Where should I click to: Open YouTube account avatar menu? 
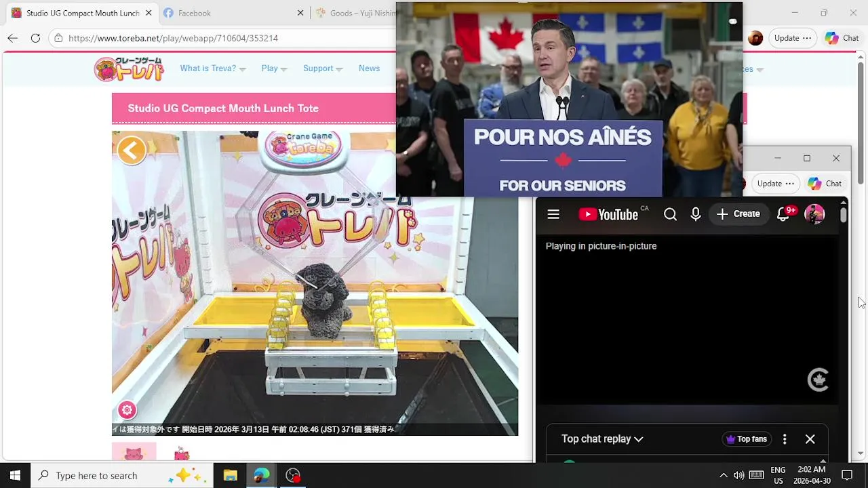click(x=814, y=214)
